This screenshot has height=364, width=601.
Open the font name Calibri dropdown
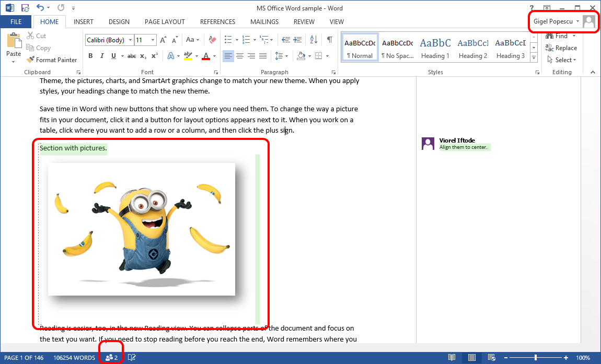pyautogui.click(x=130, y=40)
